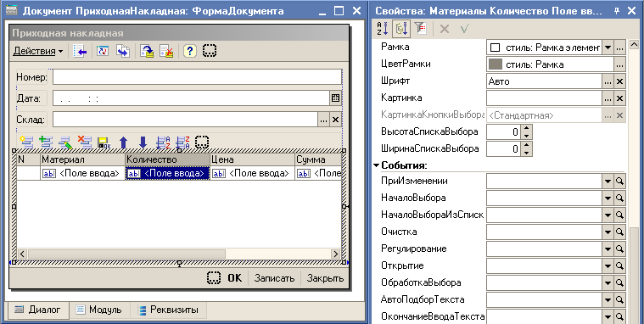The height and width of the screenshot is (324, 644).
Task: Open calendar picker in the Дата field
Action: click(x=335, y=98)
